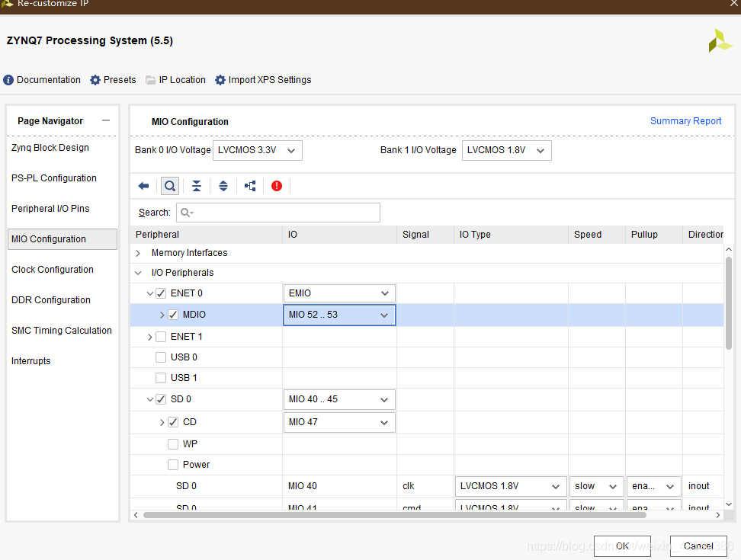Click the tree hierarchy view icon
741x560 pixels.
point(250,186)
